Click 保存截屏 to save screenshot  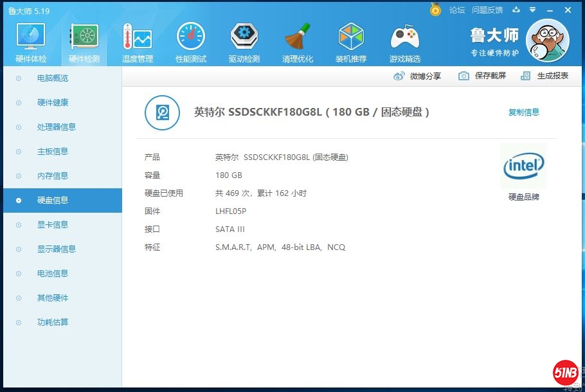point(482,76)
